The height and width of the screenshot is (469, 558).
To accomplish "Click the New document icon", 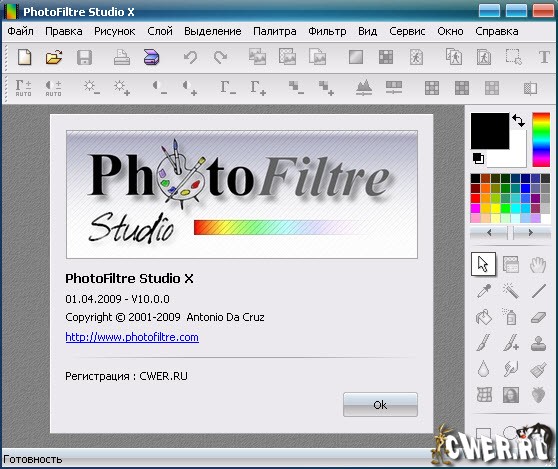I will point(25,57).
